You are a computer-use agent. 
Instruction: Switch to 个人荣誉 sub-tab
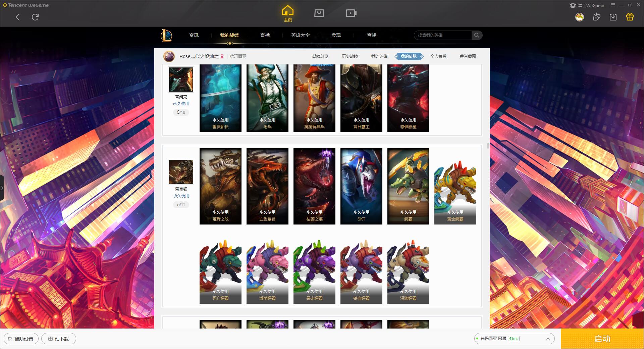click(x=438, y=56)
